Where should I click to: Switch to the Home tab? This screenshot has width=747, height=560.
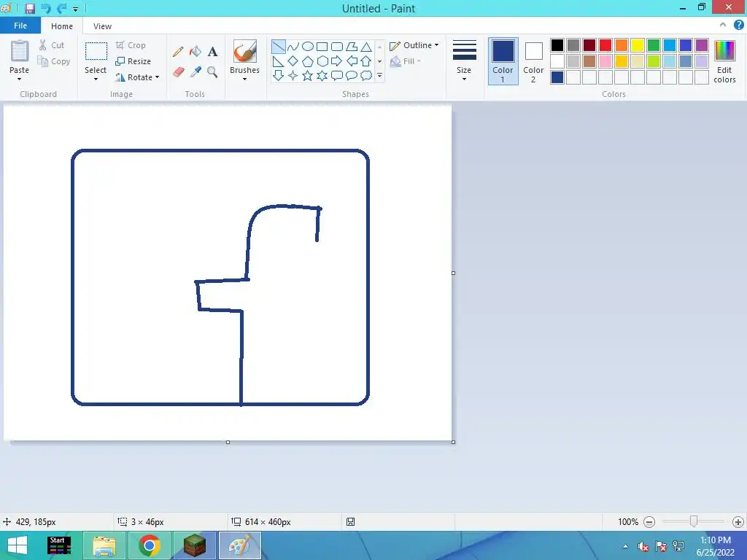[62, 26]
